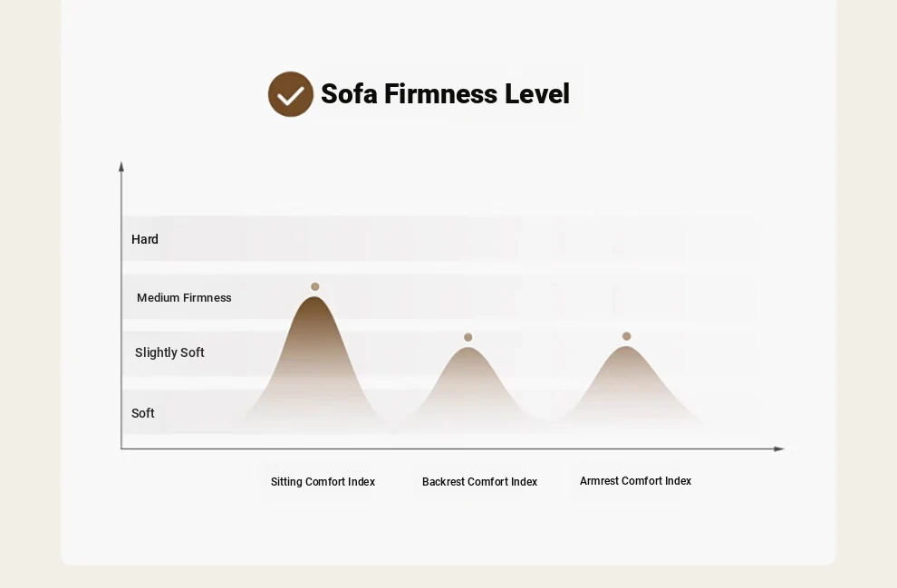The width and height of the screenshot is (897, 588).
Task: Click the brown checkmark icon
Action: [x=290, y=94]
